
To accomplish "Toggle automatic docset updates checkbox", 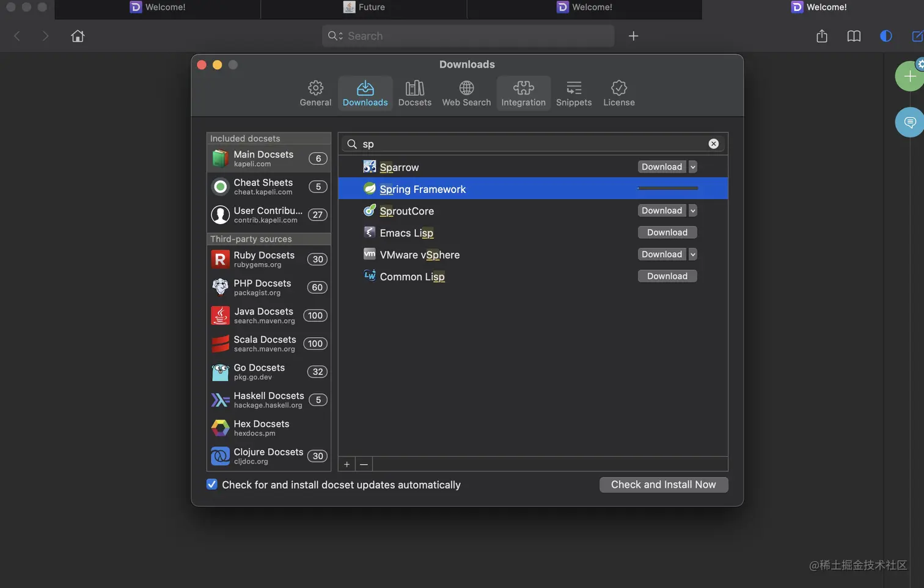I will point(212,484).
